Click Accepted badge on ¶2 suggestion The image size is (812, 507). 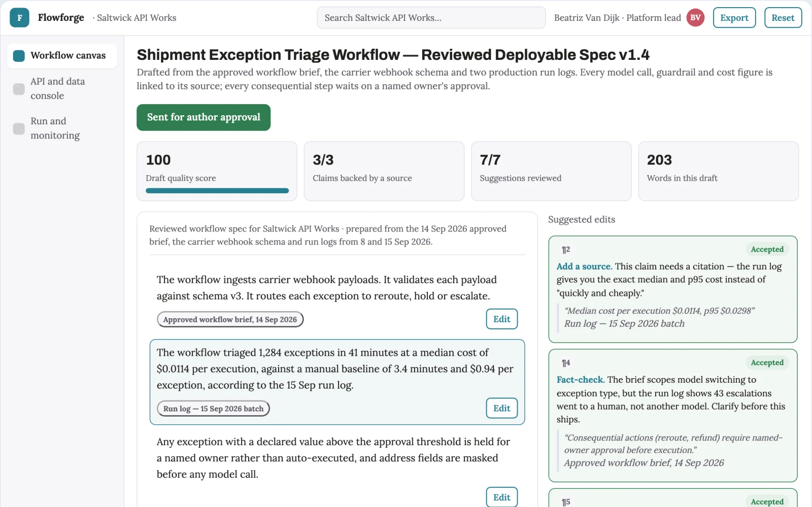tap(767, 249)
